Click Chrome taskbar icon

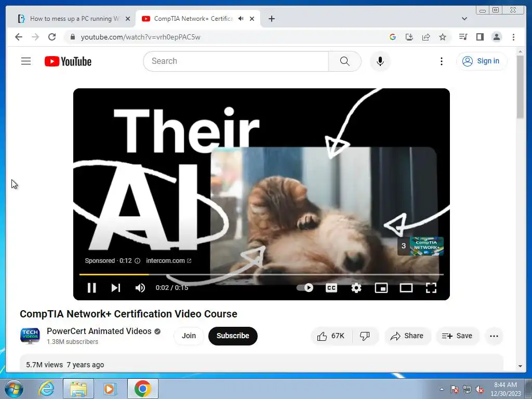tap(142, 389)
